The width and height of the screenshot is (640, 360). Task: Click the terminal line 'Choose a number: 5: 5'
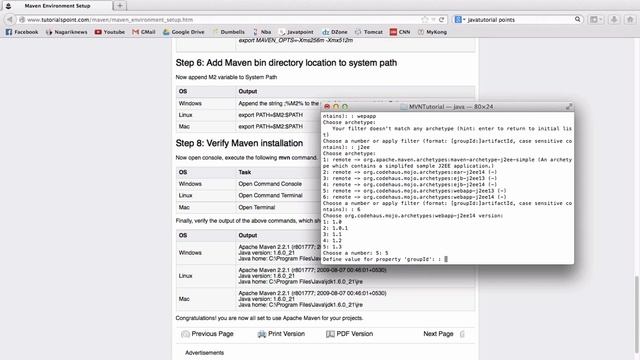point(355,253)
